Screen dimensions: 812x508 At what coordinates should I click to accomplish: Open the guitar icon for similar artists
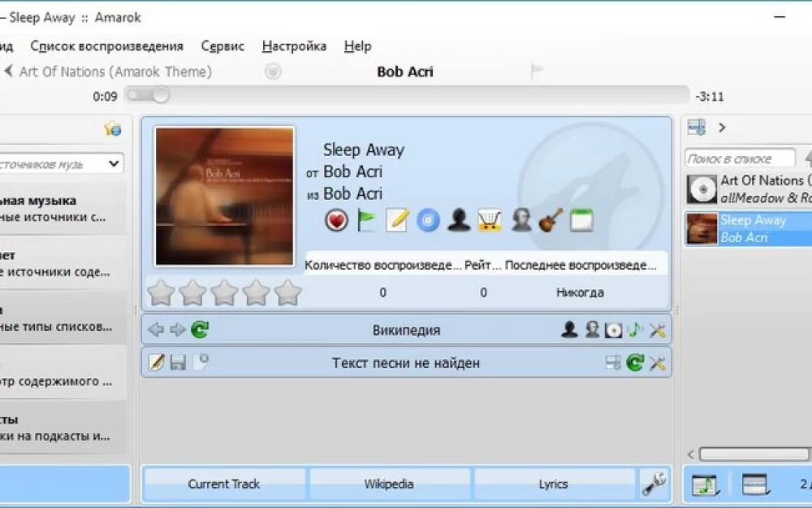[552, 219]
